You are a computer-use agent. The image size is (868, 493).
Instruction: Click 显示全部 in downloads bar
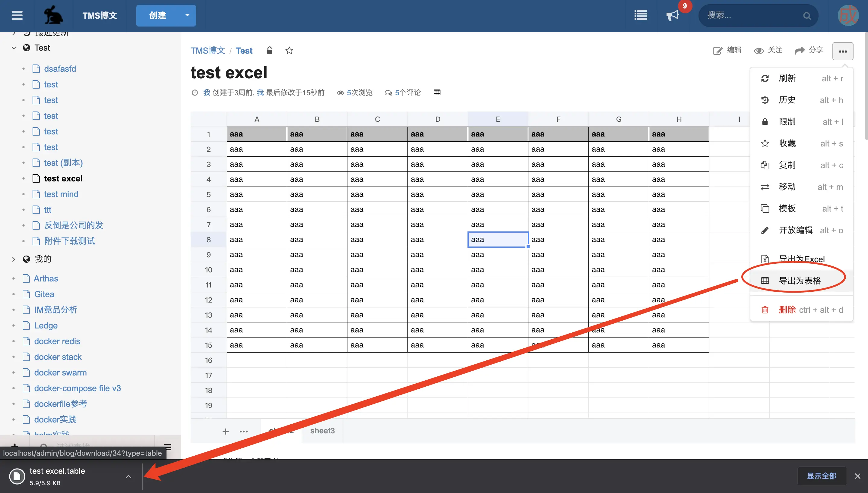click(x=822, y=476)
